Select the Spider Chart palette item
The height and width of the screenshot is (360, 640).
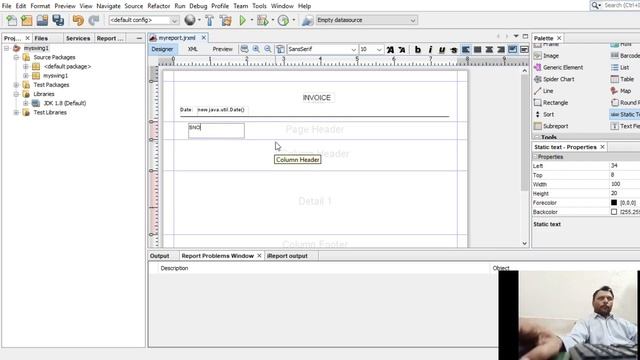(x=554, y=79)
